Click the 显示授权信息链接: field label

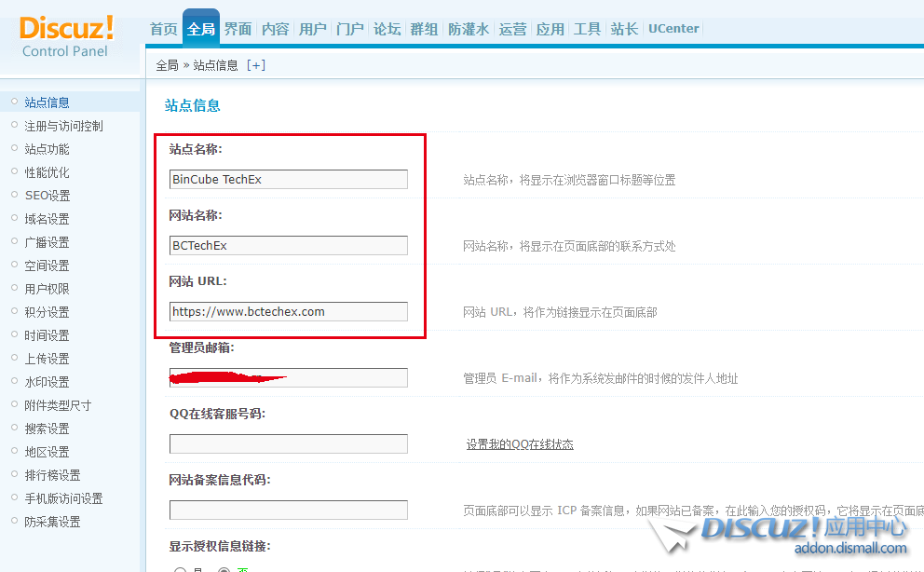(220, 547)
